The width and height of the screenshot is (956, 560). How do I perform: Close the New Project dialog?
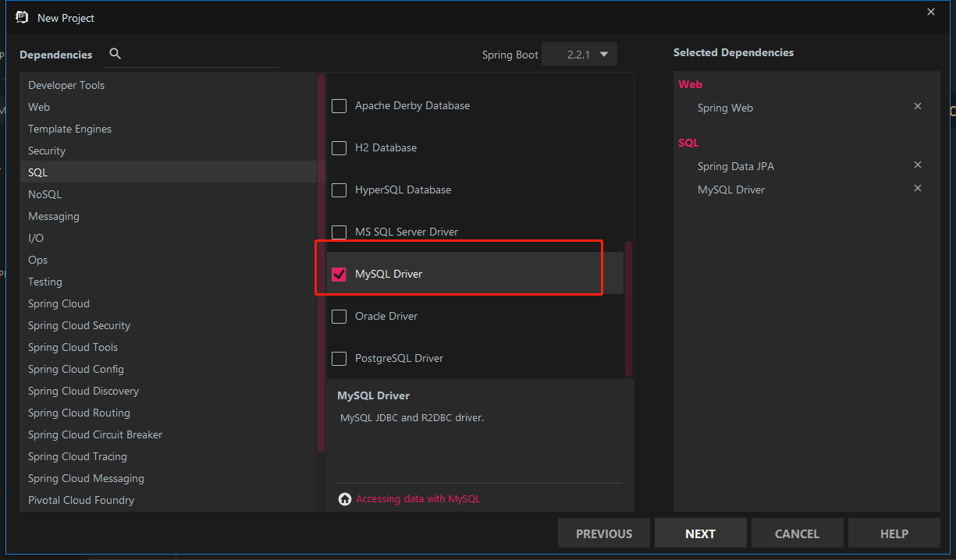click(x=931, y=12)
